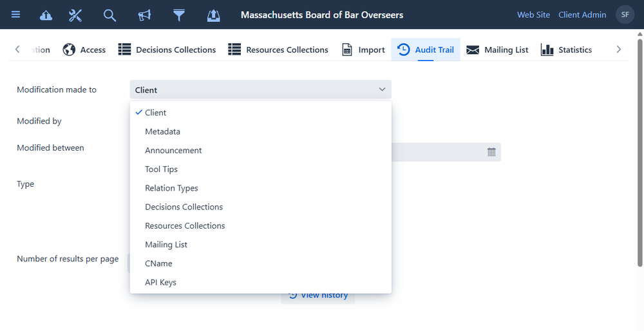Switch to the Mailing List tab

(x=497, y=50)
